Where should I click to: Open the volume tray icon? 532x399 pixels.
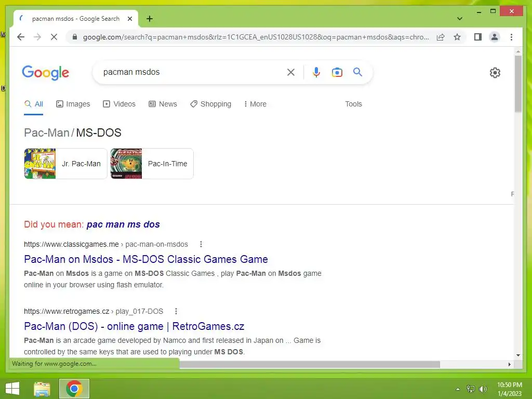click(483, 389)
